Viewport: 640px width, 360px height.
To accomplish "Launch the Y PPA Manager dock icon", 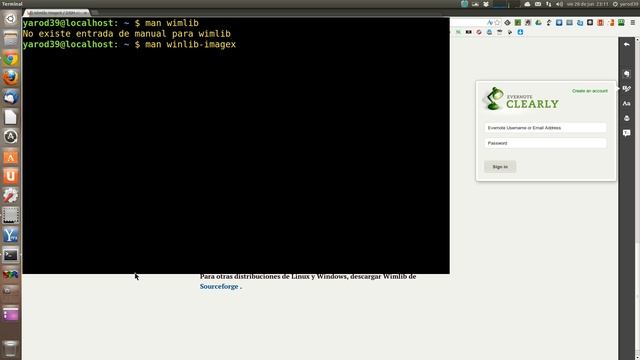I will [x=11, y=235].
